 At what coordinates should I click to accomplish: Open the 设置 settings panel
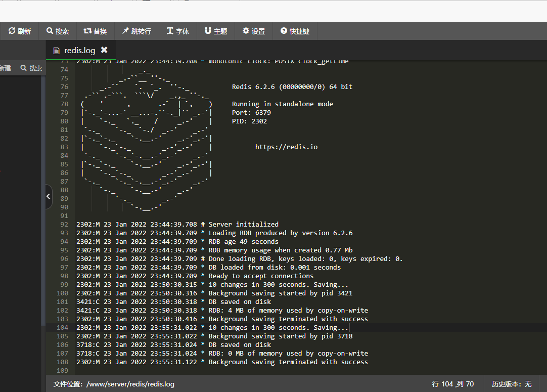click(254, 31)
